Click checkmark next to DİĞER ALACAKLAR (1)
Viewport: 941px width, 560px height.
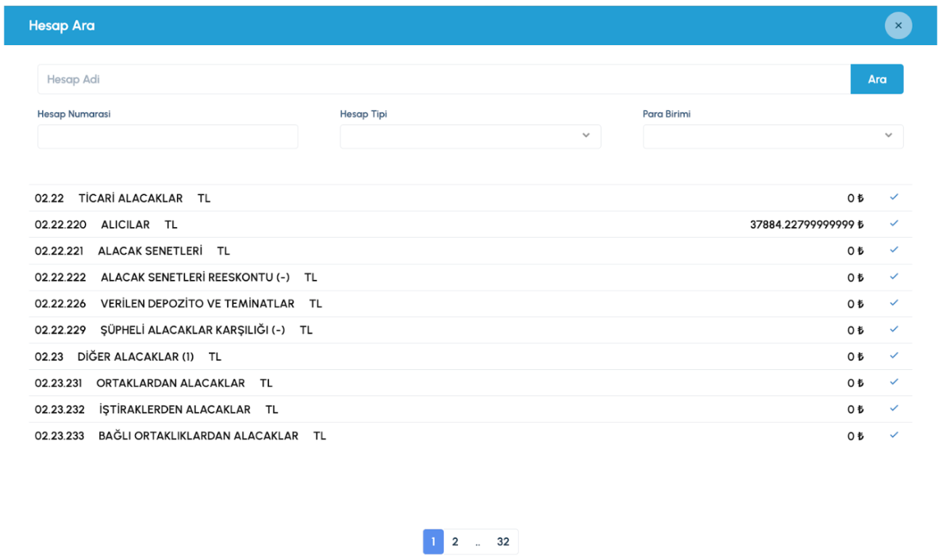tap(894, 356)
